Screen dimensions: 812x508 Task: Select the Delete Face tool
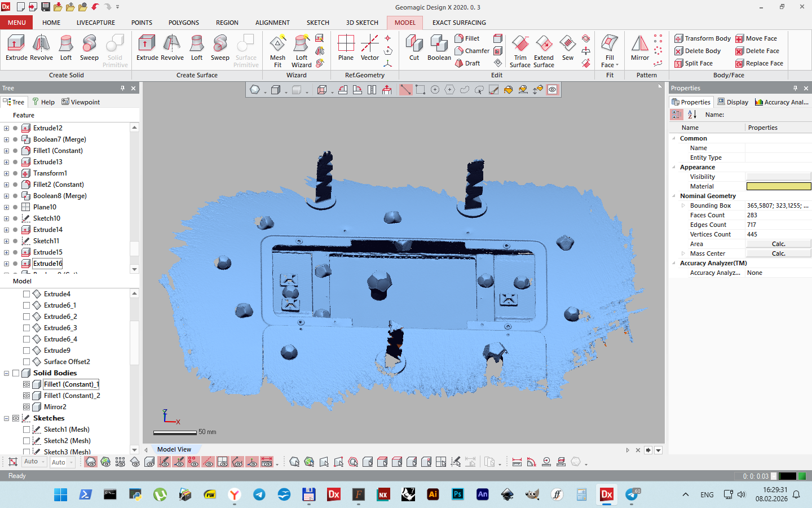pos(757,51)
